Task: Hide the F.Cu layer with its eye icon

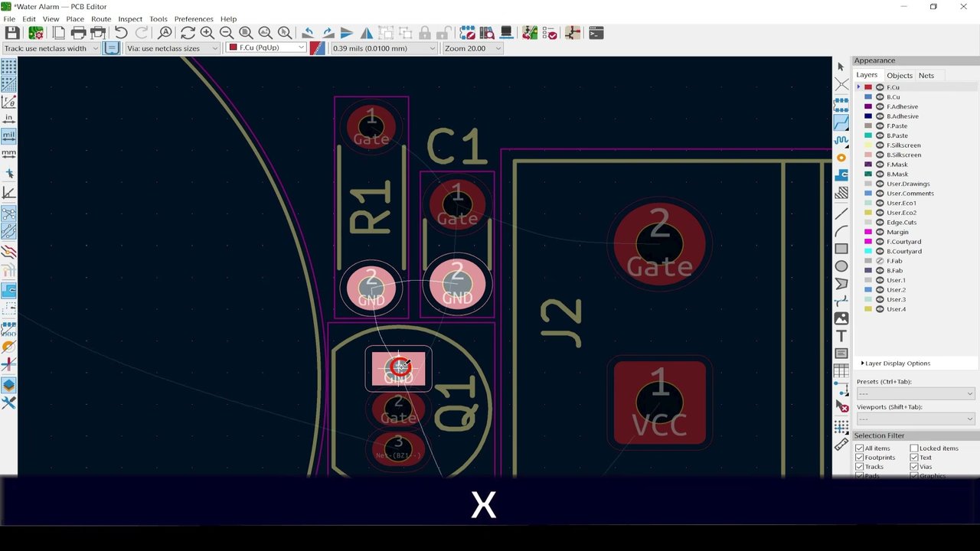Action: tap(880, 87)
